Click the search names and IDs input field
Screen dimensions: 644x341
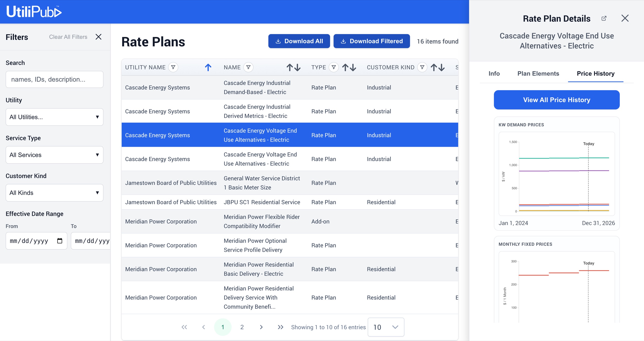tap(54, 79)
